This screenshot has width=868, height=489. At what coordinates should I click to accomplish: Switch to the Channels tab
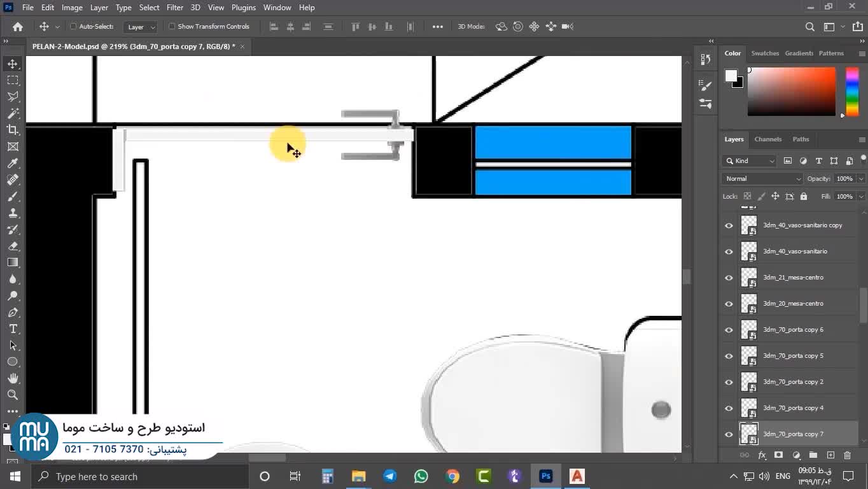(767, 139)
